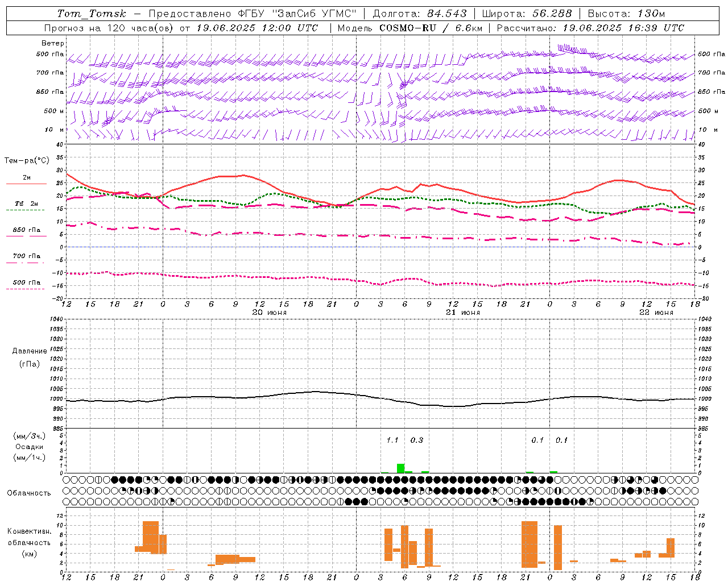
Task: Click the Широта: 56.288 value
Action: pos(527,14)
